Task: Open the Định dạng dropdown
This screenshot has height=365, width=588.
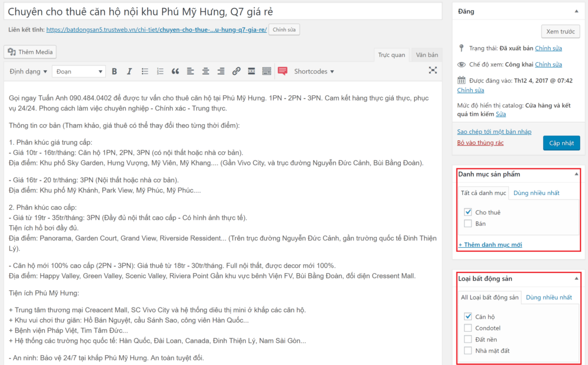Action: [28, 71]
